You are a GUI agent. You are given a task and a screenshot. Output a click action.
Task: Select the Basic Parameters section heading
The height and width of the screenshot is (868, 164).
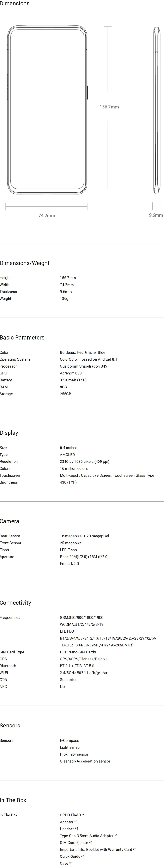(x=22, y=338)
